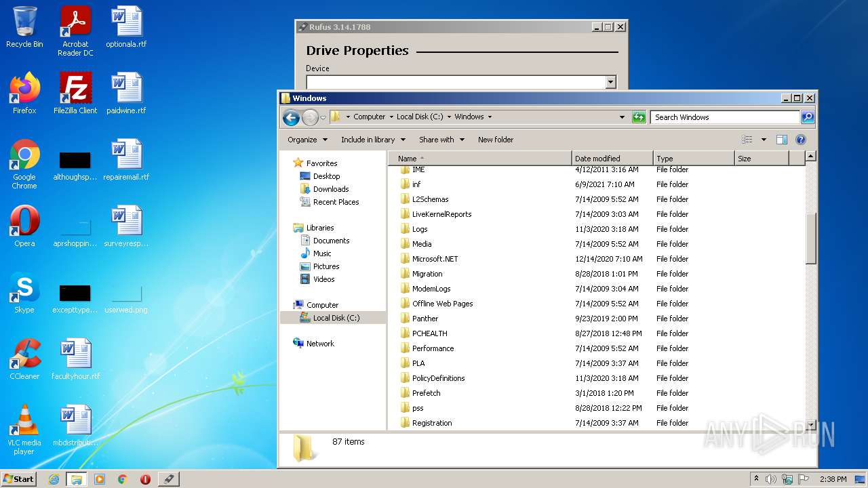Select the Microsoft.NET folder
The height and width of the screenshot is (488, 868).
pyautogui.click(x=435, y=259)
